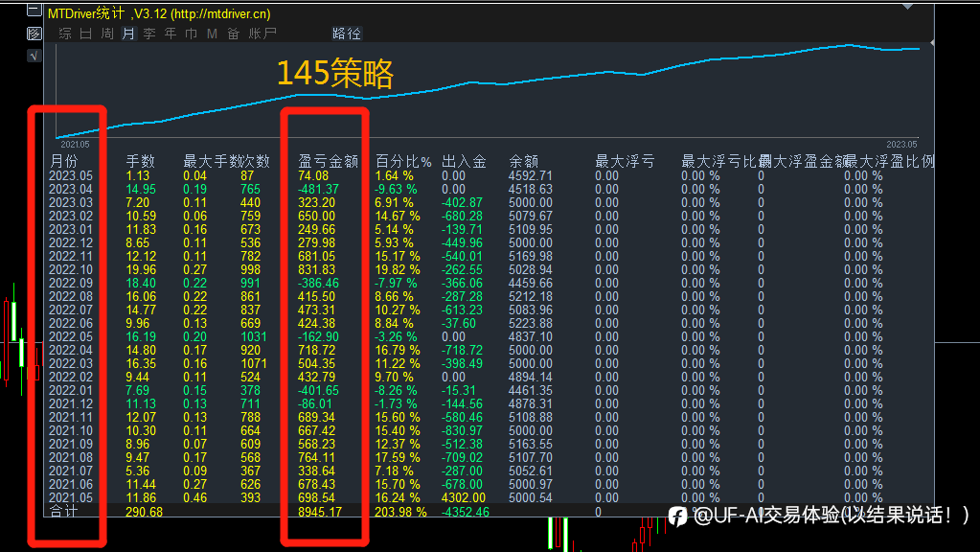
Task: Click the percentage 19.82 %
Action: [x=397, y=270]
